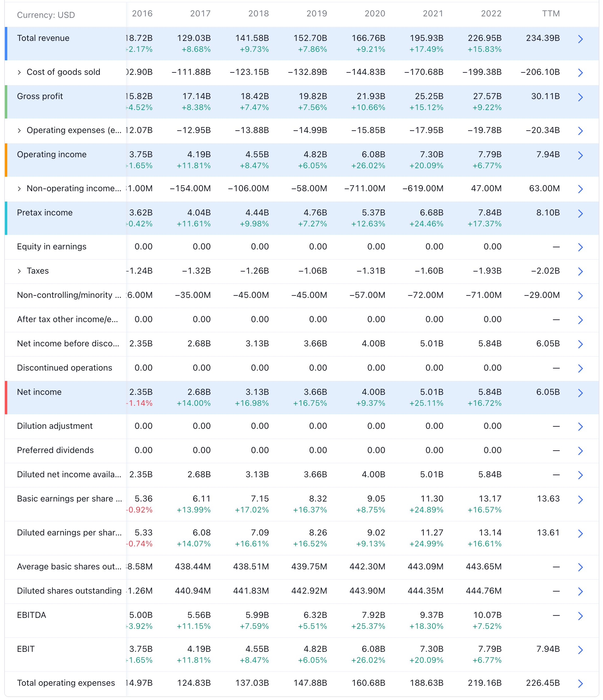Open Operating income row's right arrow
The image size is (603, 700).
(x=580, y=155)
